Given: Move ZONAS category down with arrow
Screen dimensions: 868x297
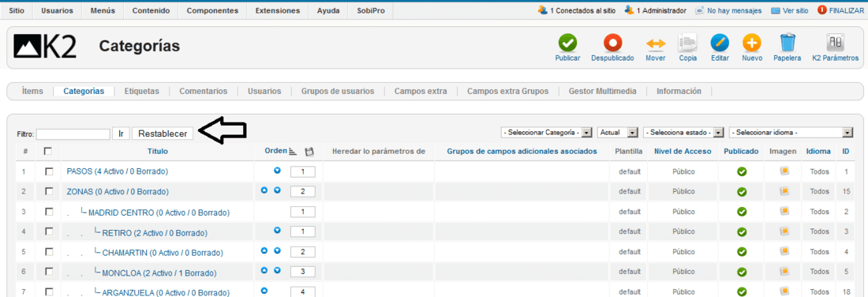Looking at the screenshot, I should click(x=277, y=190).
